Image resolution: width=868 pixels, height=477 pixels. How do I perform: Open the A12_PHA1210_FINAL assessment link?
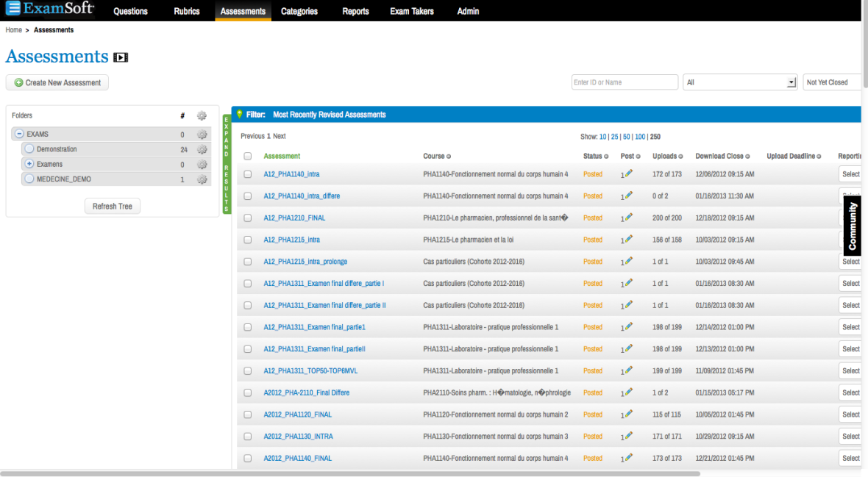click(x=294, y=218)
